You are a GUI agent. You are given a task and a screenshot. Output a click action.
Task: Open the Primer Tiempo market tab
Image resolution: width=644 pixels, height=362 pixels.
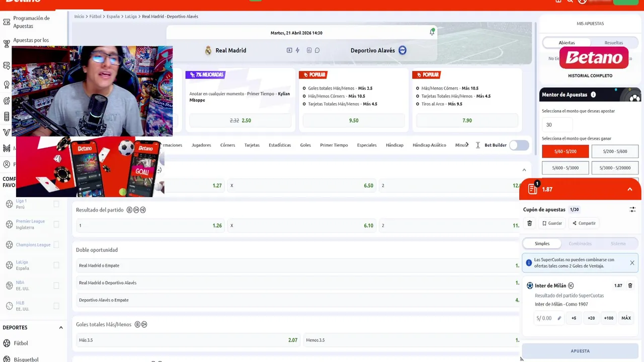coord(334,145)
